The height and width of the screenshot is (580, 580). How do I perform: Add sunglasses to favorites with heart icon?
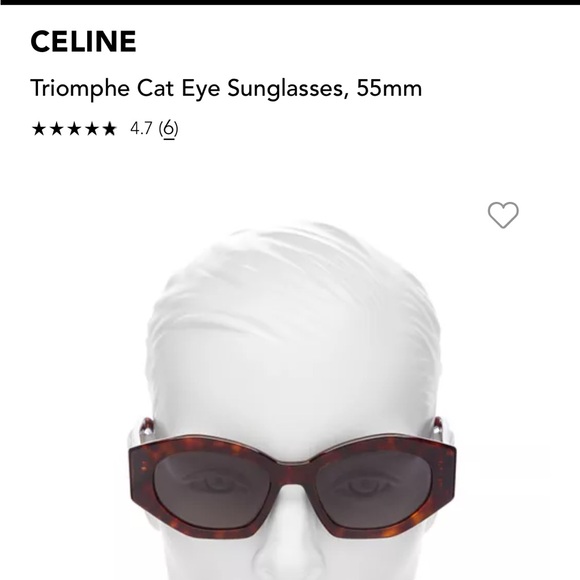[503, 215]
